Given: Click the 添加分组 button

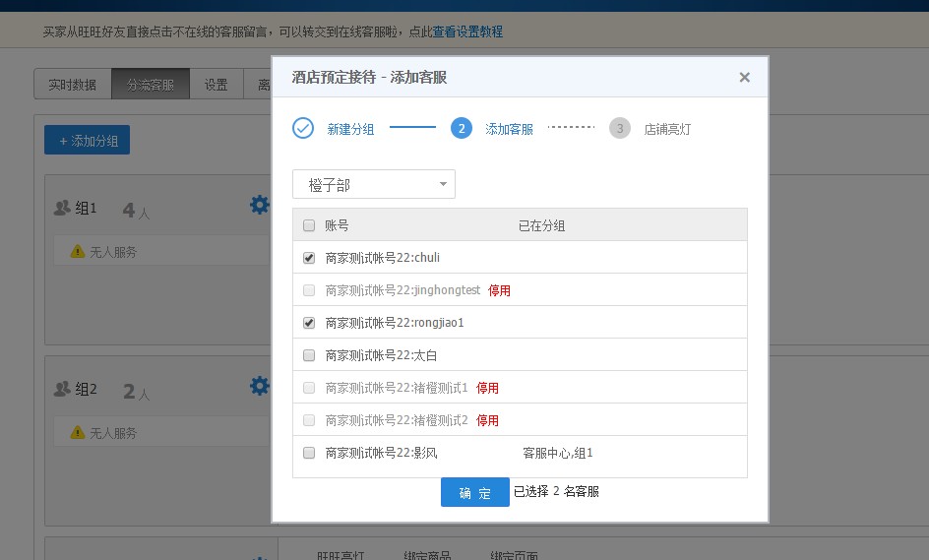Looking at the screenshot, I should 87,141.
